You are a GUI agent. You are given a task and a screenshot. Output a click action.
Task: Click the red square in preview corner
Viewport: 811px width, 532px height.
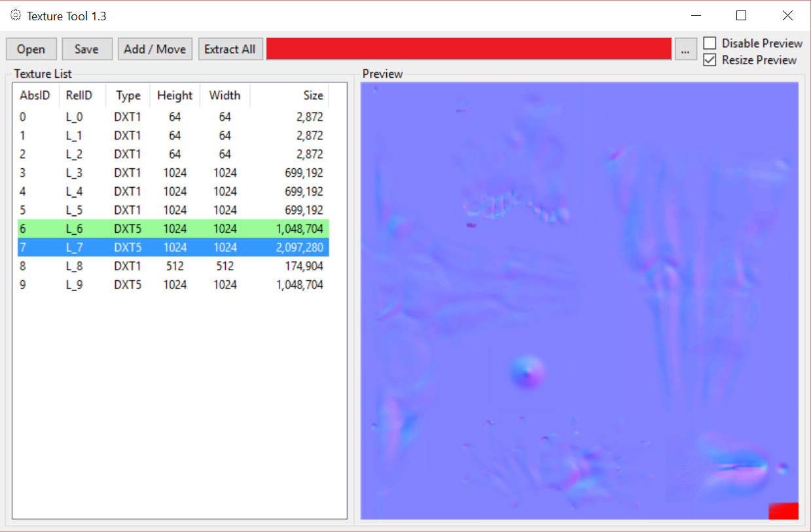click(x=784, y=510)
